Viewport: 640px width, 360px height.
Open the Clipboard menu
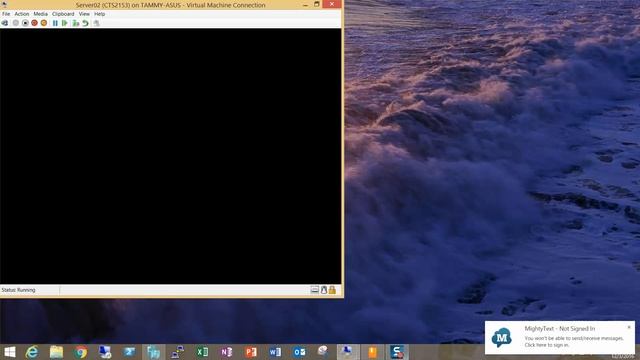click(63, 14)
